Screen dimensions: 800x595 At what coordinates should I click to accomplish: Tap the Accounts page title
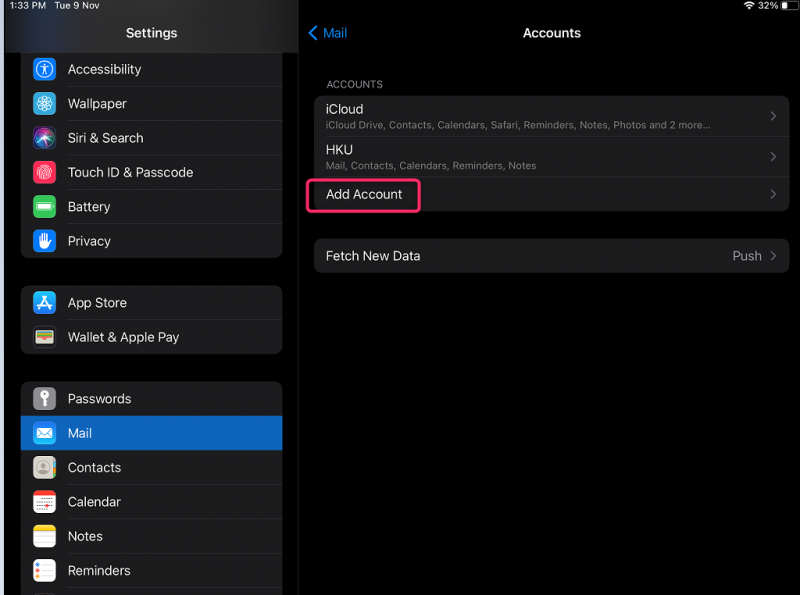click(x=552, y=33)
